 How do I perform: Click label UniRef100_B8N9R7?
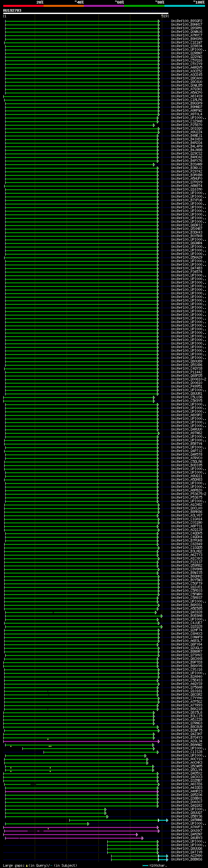[187, 651]
